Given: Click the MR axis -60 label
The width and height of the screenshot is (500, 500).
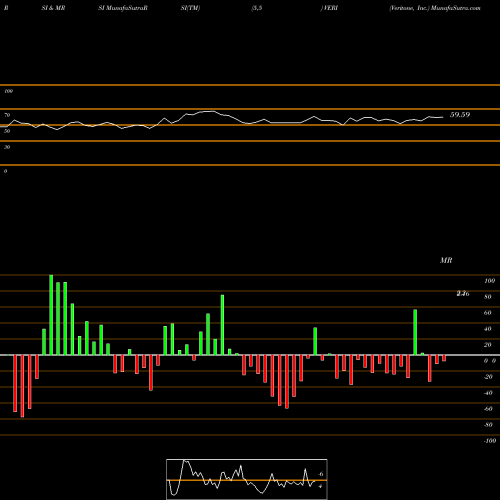Looking at the screenshot, I should point(488,409).
